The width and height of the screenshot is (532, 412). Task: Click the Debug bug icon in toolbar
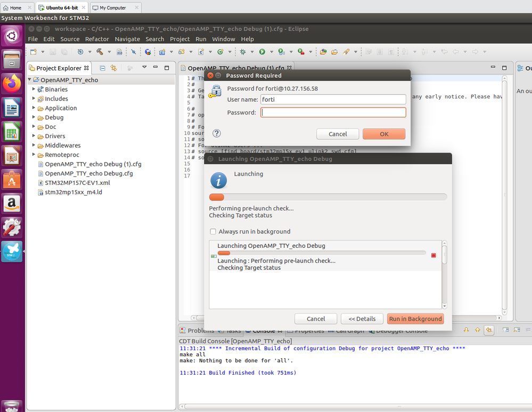coord(243,52)
